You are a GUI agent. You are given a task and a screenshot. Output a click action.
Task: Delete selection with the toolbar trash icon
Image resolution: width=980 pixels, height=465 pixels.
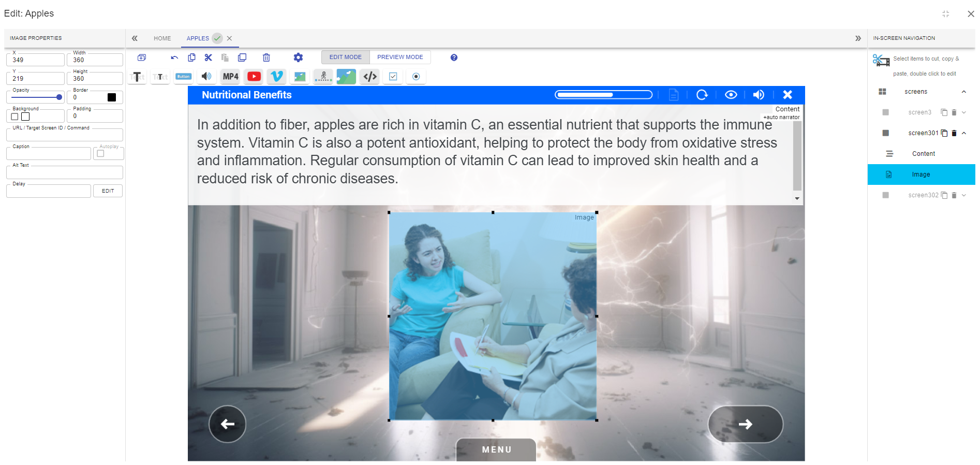point(266,57)
